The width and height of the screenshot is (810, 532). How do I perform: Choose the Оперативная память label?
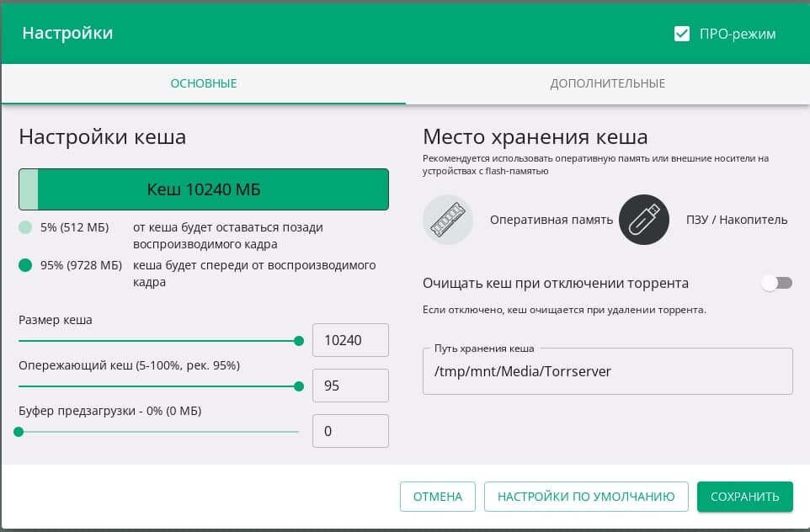tap(552, 220)
